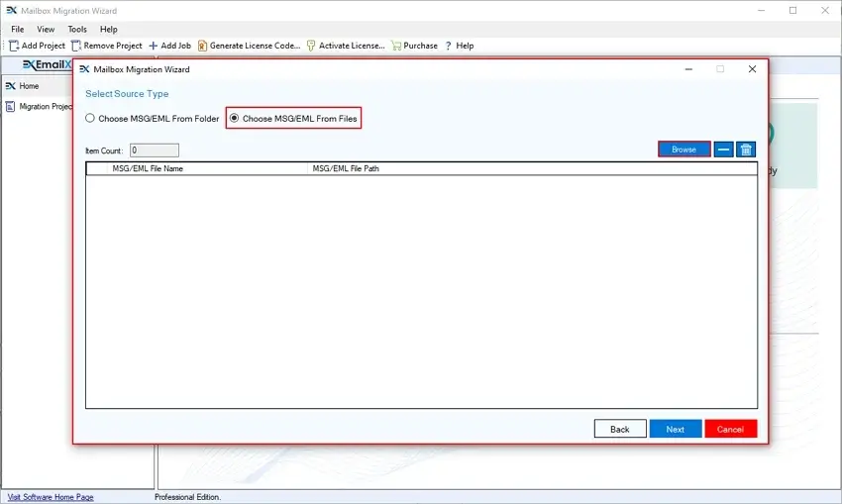
Task: Click the Back button
Action: point(620,429)
